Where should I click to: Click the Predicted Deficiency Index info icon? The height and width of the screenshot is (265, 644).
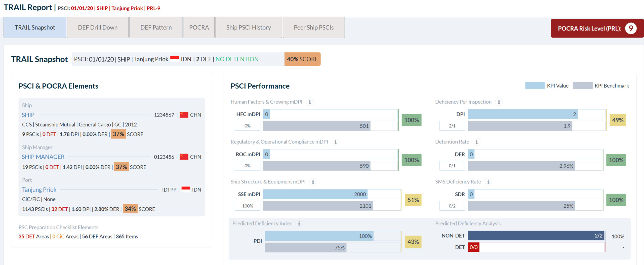pyautogui.click(x=299, y=223)
